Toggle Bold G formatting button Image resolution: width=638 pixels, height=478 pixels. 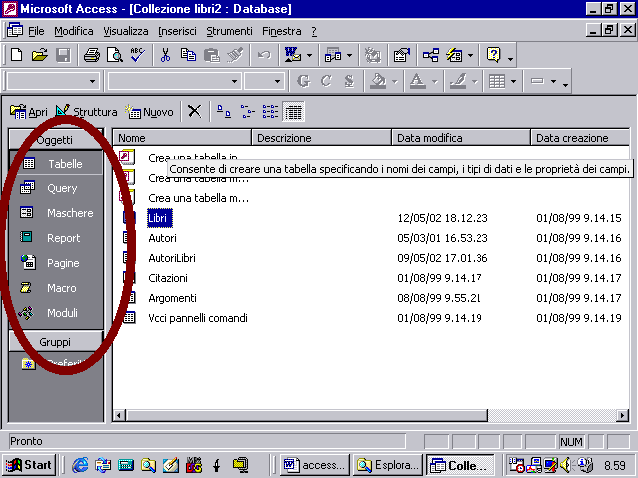303,81
